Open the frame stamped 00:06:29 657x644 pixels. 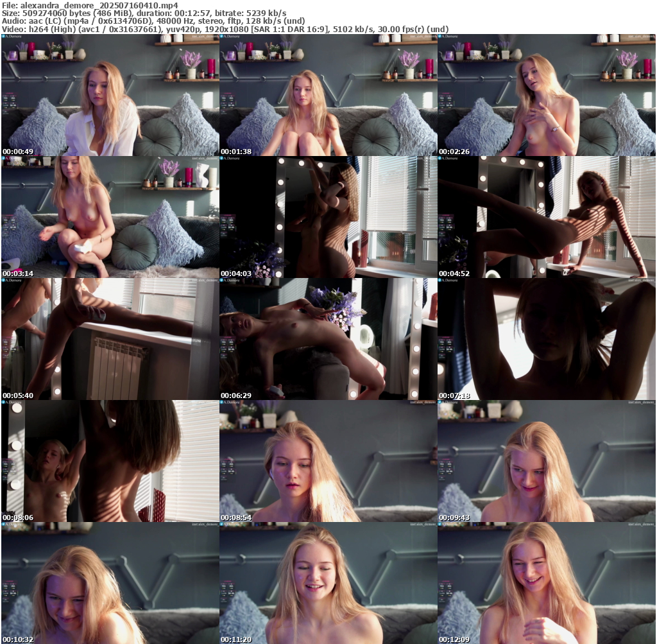pos(328,339)
